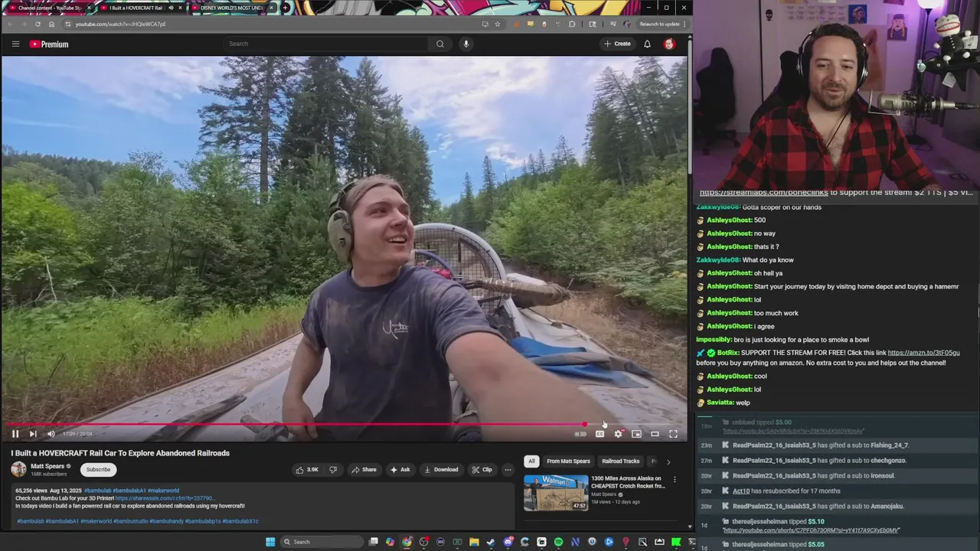
Task: Close the I Built a HOVERCRAFT tab
Action: tap(180, 8)
